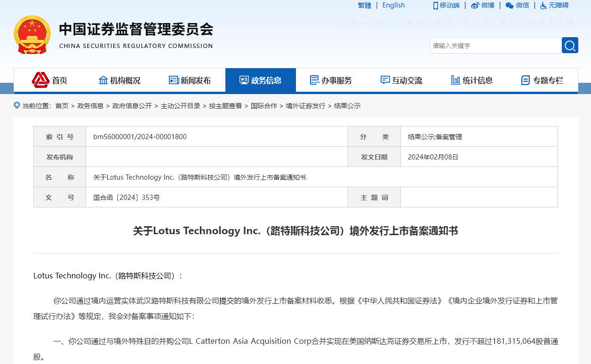Click 按主题查看 in the breadcrumb
Viewport: 591px width, 364px height.
tap(226, 106)
